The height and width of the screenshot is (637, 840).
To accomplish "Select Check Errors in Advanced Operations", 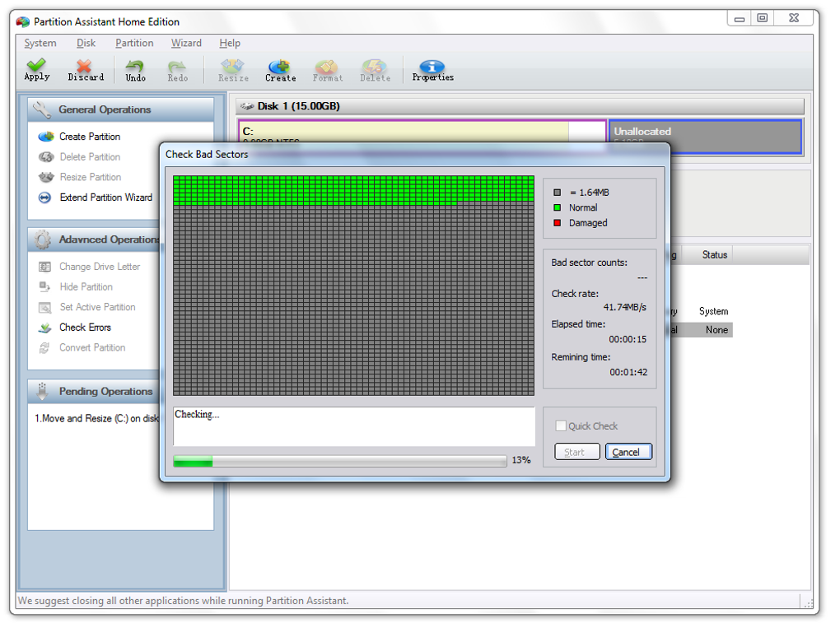I will pos(85,327).
